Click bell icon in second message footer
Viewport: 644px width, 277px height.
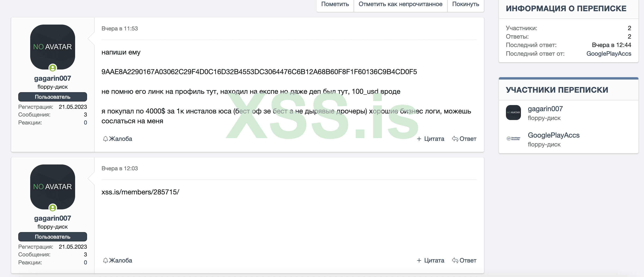coord(105,260)
